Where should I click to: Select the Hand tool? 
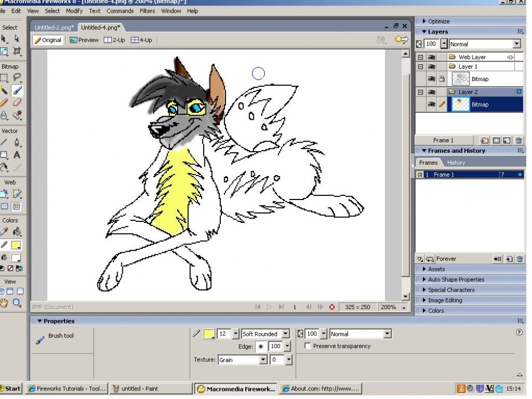click(x=4, y=303)
